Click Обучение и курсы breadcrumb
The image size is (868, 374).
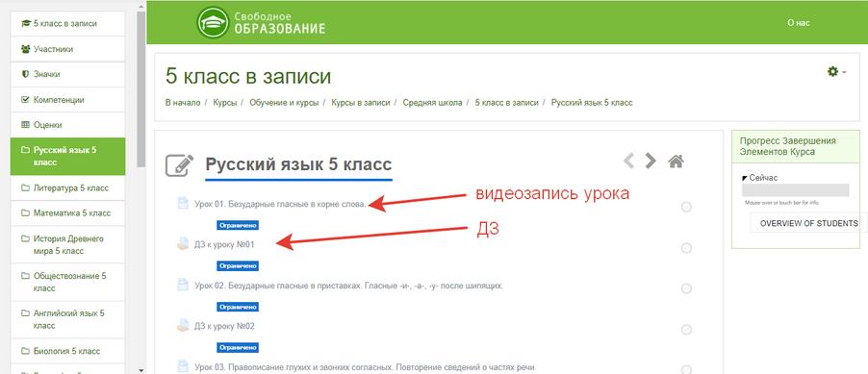click(284, 103)
